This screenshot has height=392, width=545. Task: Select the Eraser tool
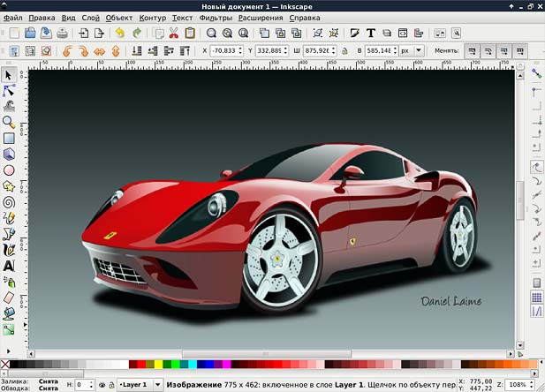coord(9,298)
